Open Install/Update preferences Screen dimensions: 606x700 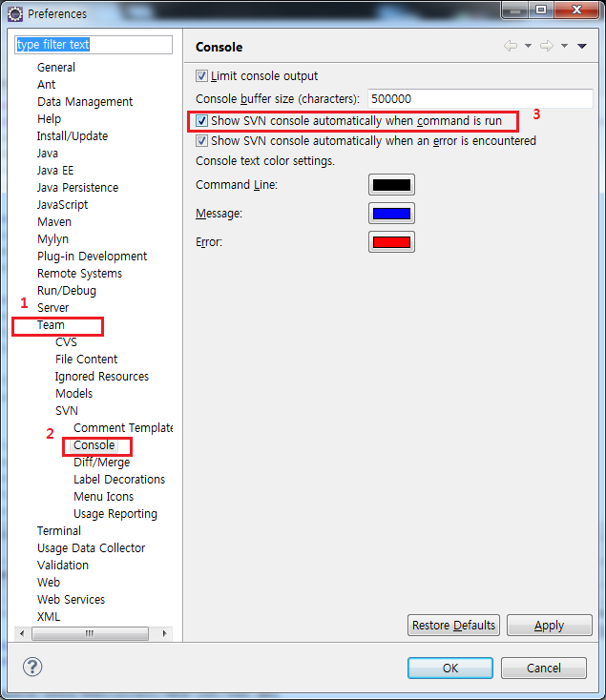point(73,135)
